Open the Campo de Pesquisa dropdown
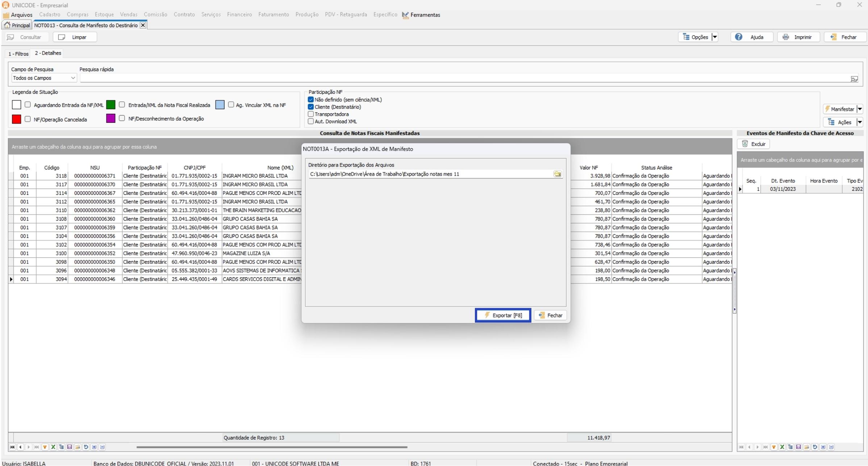The image size is (868, 466). pos(73,78)
